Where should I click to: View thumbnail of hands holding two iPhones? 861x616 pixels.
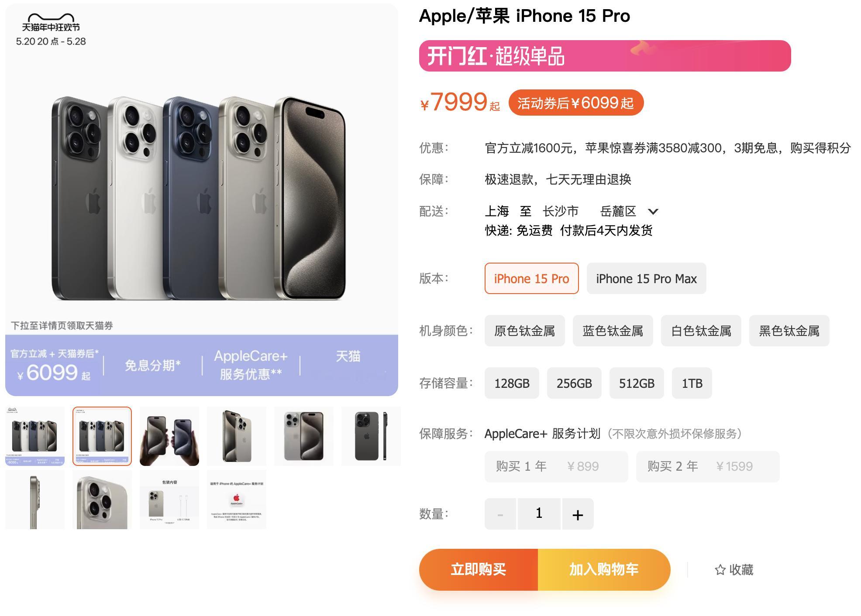[x=169, y=436]
